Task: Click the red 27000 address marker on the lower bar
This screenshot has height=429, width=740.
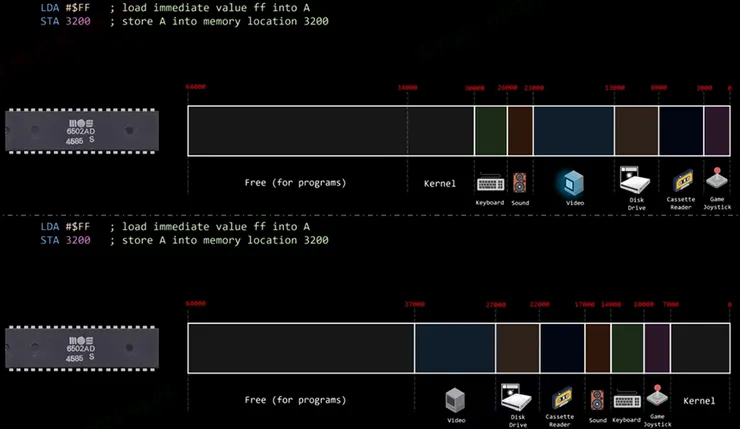Action: 496,305
